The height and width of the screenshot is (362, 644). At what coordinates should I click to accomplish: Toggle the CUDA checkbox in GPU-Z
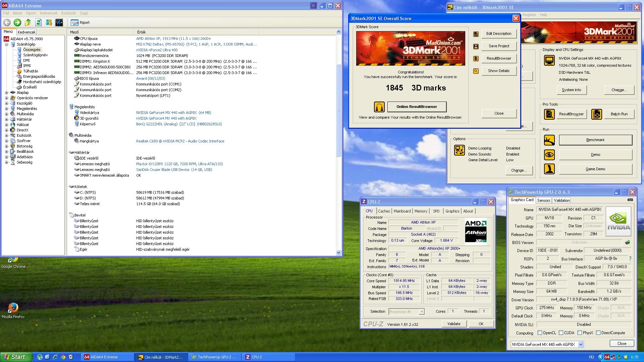[x=561, y=333]
